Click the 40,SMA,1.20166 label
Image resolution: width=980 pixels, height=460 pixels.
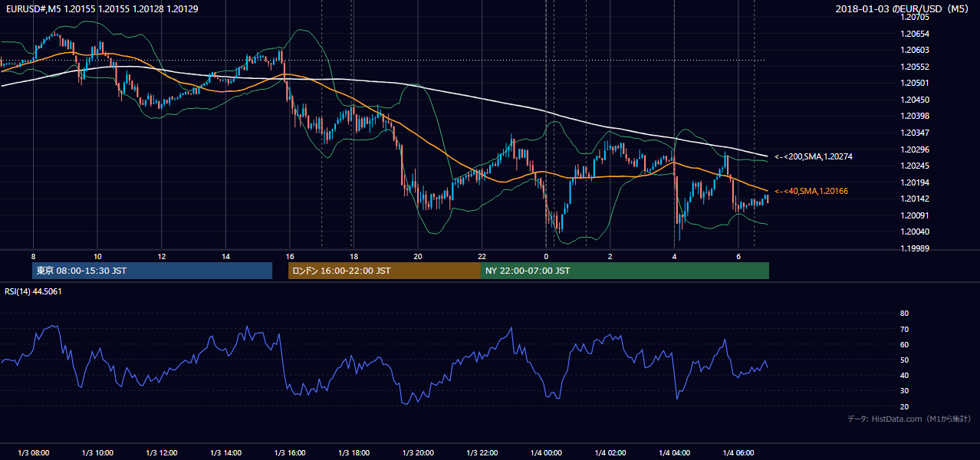tap(811, 191)
